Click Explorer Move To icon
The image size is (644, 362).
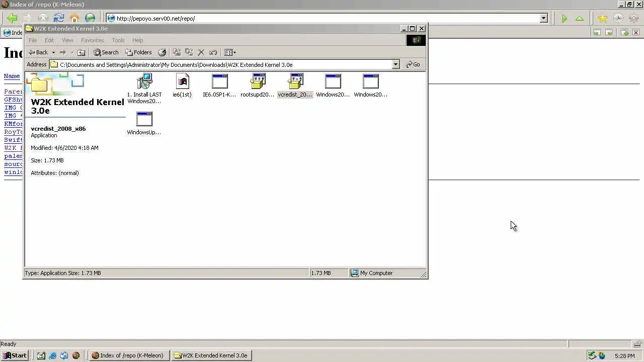tap(177, 52)
